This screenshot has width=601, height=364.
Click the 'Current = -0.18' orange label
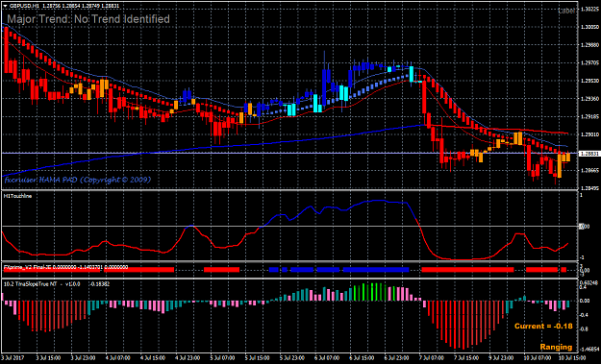click(x=543, y=327)
